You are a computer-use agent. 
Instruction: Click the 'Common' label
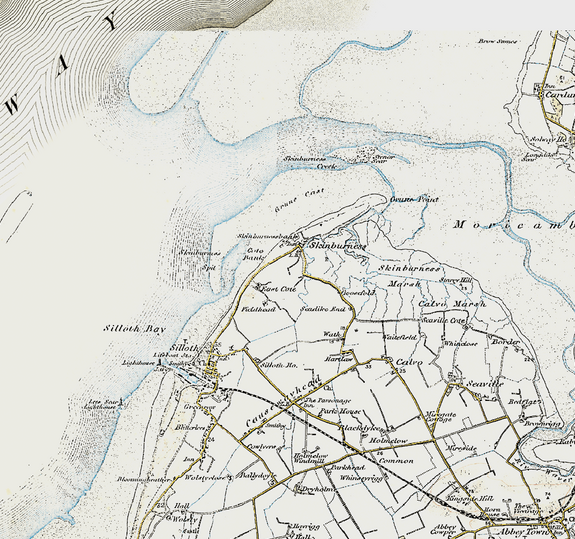tap(396, 461)
